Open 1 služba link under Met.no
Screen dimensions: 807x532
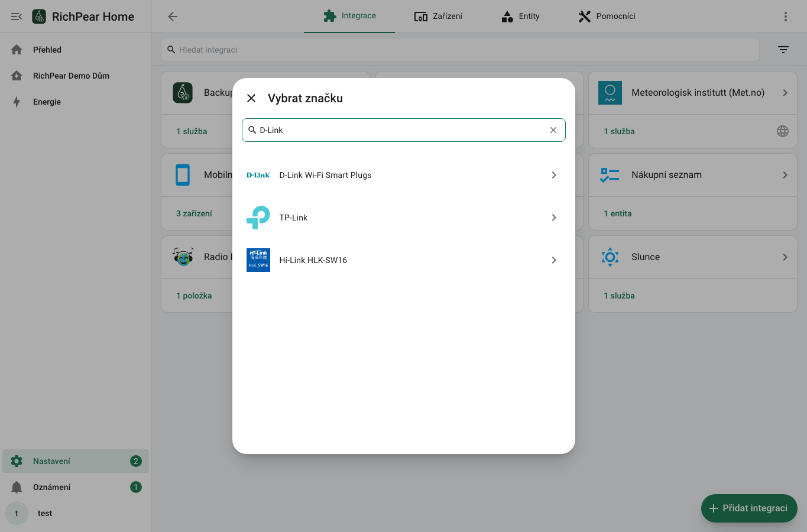619,131
